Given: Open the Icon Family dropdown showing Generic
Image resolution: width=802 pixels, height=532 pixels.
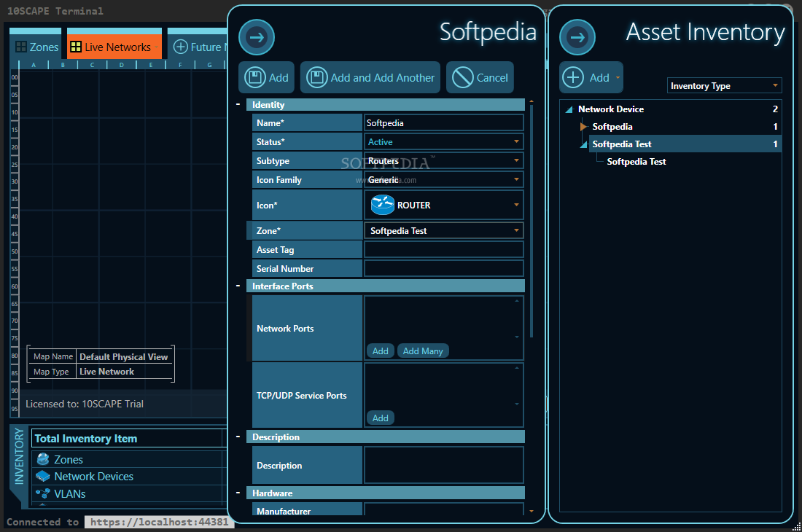Looking at the screenshot, I should (x=444, y=179).
